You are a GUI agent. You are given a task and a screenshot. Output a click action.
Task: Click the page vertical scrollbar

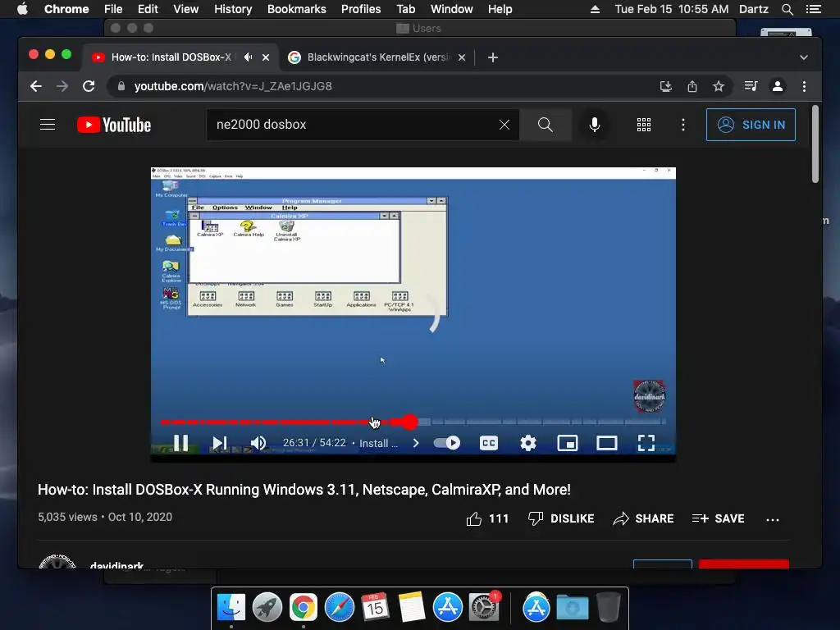pyautogui.click(x=815, y=144)
